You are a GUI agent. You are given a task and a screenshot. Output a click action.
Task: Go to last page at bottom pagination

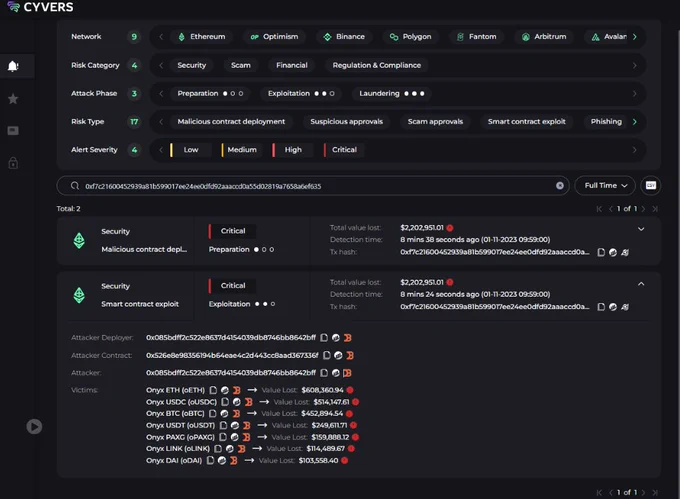tap(655, 492)
